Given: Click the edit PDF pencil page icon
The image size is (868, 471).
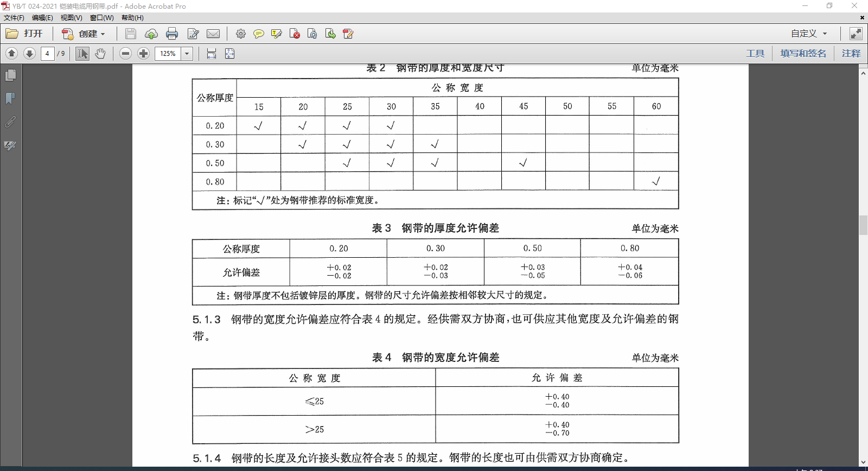Looking at the screenshot, I should [348, 34].
